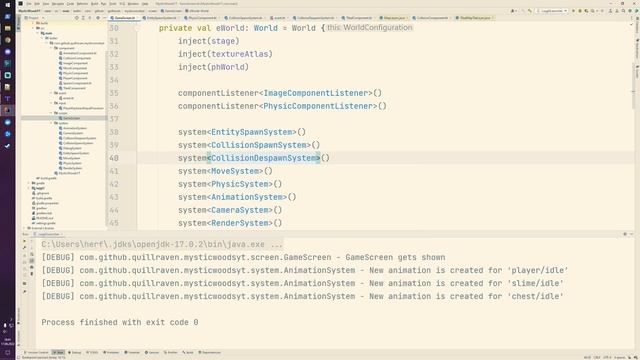Open Project panel gear options

click(x=98, y=18)
